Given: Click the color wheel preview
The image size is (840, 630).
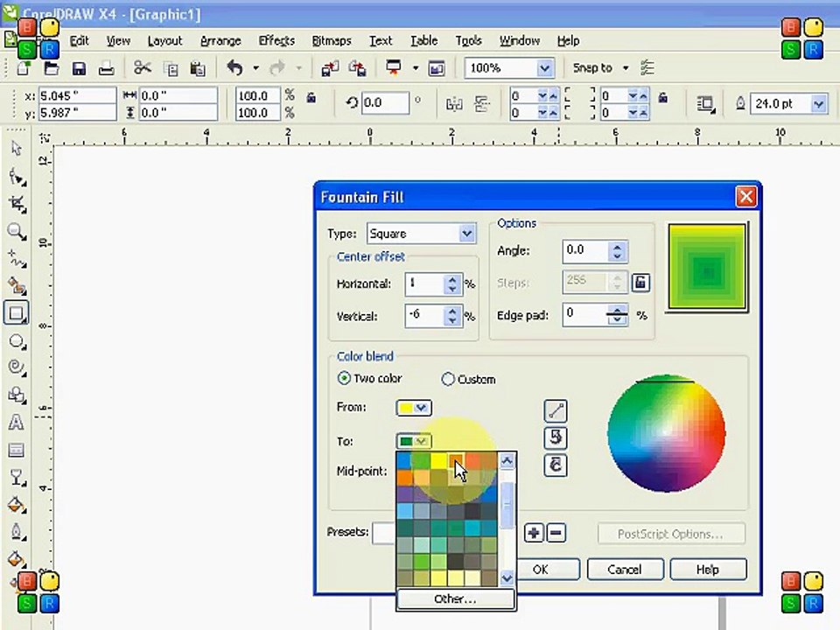Looking at the screenshot, I should tap(666, 433).
